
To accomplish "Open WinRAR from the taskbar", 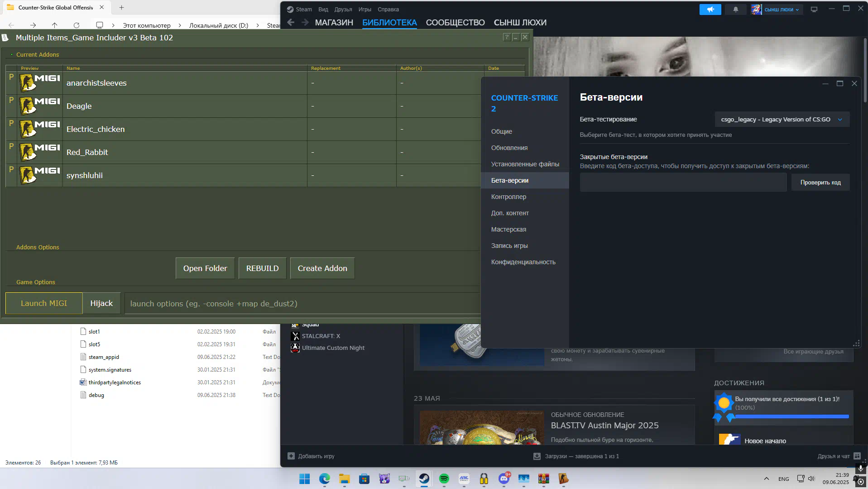I will (x=543, y=479).
